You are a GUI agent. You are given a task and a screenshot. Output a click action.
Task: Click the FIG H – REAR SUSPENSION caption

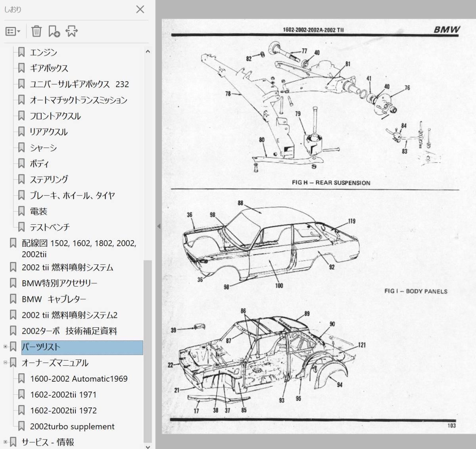[x=331, y=183]
